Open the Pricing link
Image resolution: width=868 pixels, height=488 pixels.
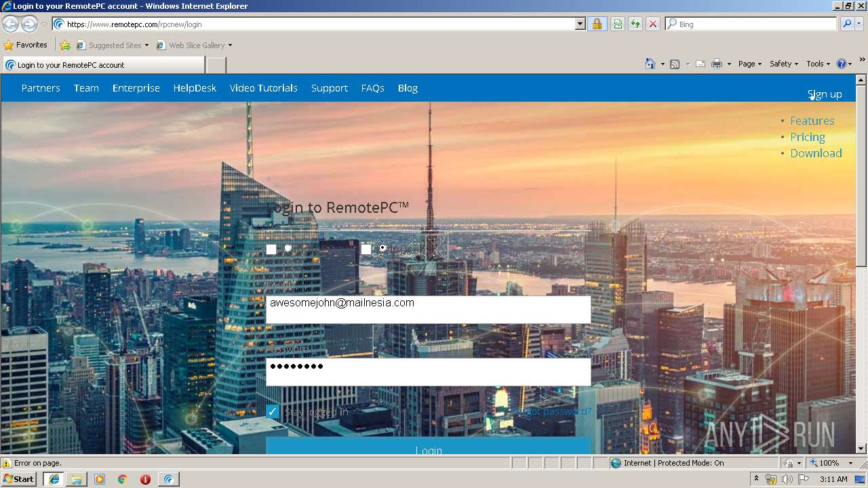tap(808, 137)
